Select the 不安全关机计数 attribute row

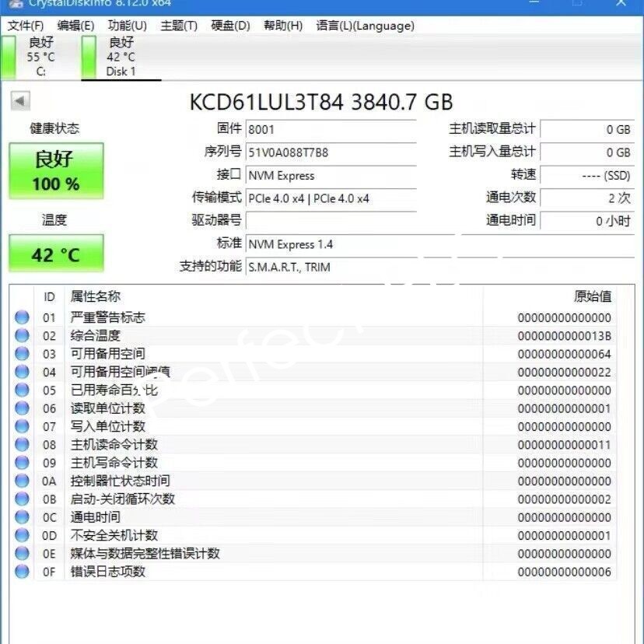point(313,535)
